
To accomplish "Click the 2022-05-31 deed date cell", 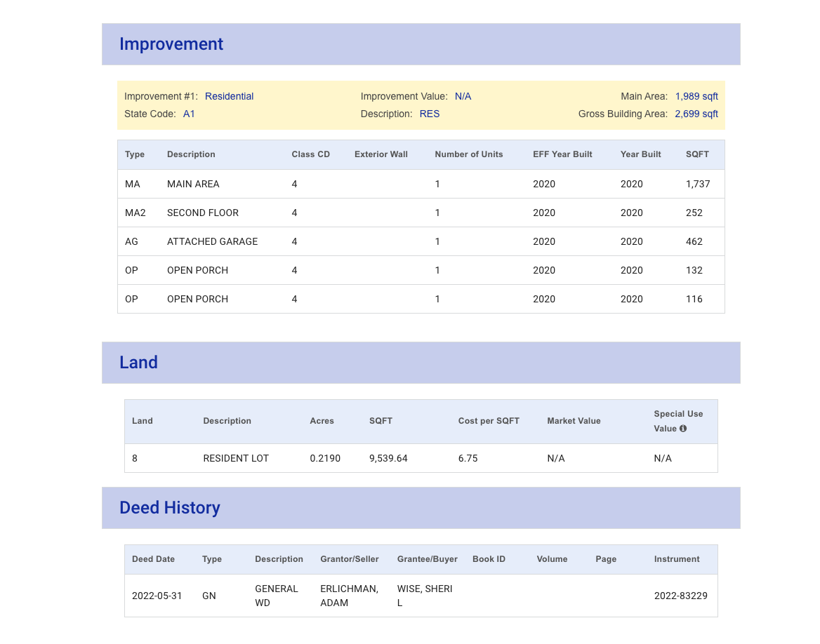I will pos(157,596).
